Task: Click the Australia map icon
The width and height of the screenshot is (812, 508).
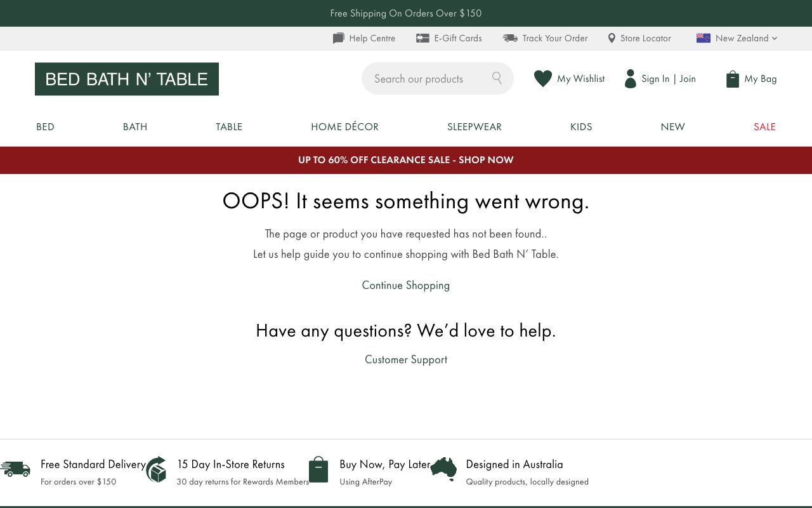Action: (x=443, y=469)
